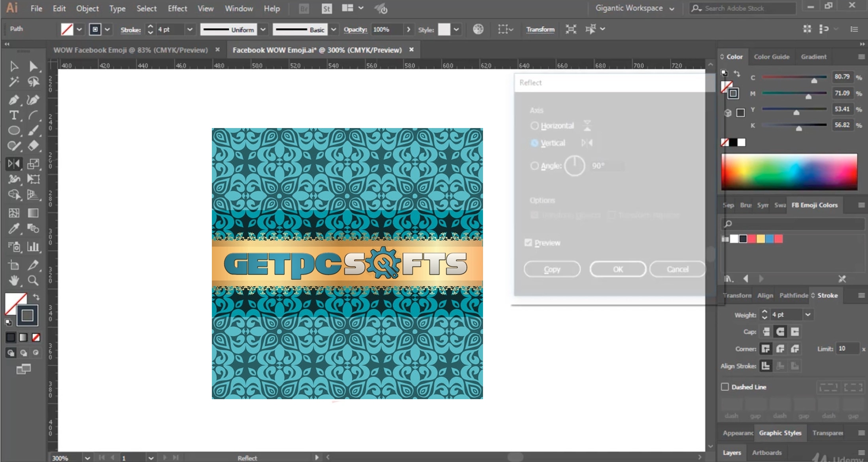
Task: Select the Magic Wand tool
Action: (x=14, y=82)
